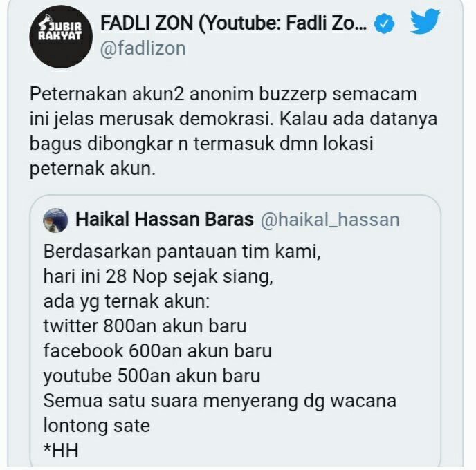The width and height of the screenshot is (476, 470).
Task: Click the 'ada yg ternak akun:' line
Action: pos(127,302)
